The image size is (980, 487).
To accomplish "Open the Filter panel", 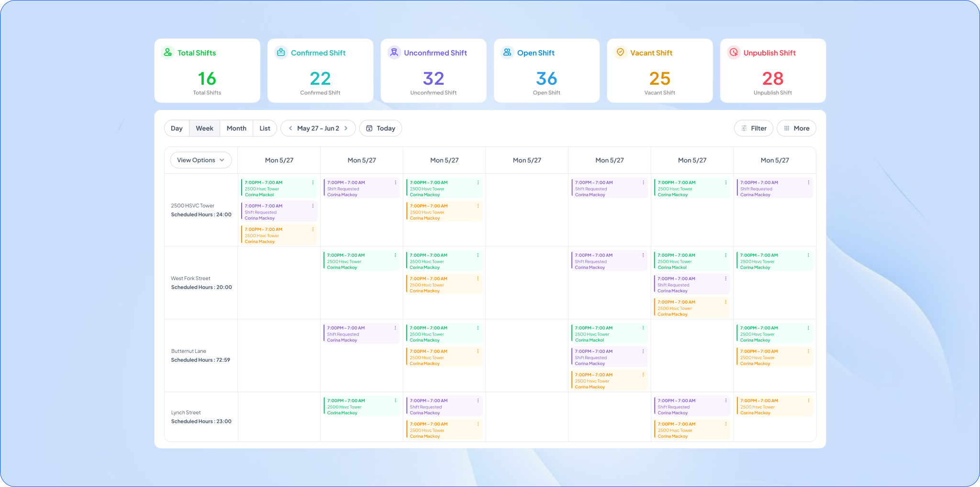I will [754, 128].
